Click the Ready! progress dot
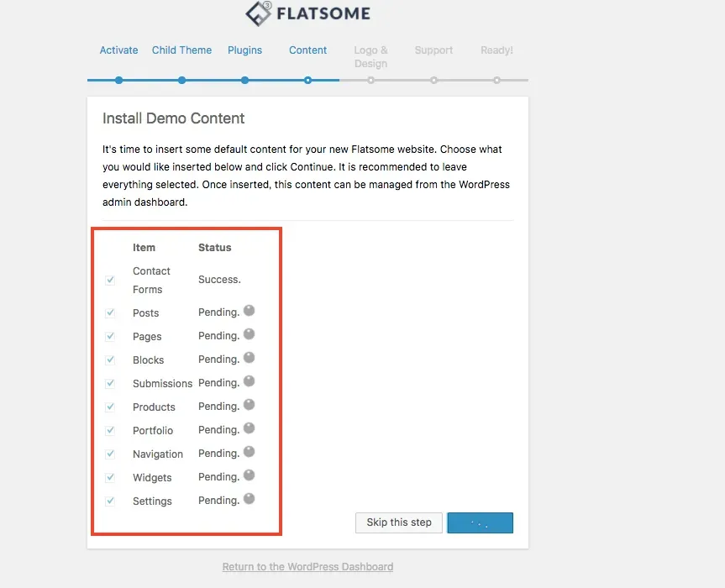Image resolution: width=725 pixels, height=588 pixels. 496,81
